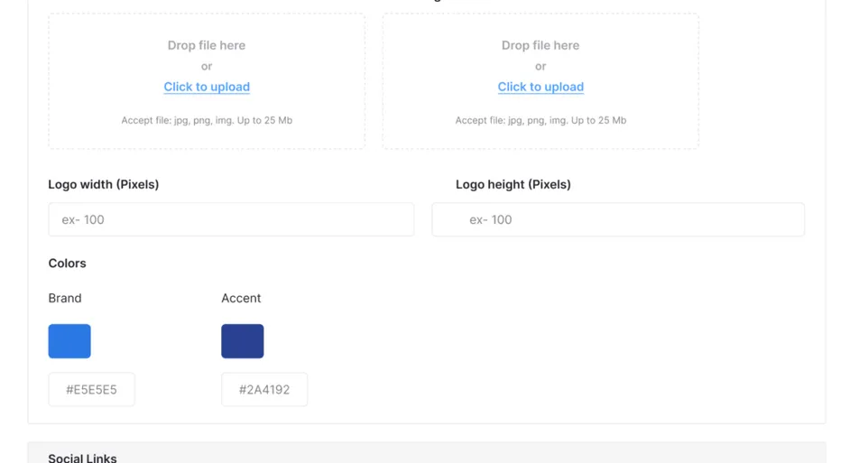868x463 pixels.
Task: Open the Brand color swatch picker
Action: (x=69, y=341)
